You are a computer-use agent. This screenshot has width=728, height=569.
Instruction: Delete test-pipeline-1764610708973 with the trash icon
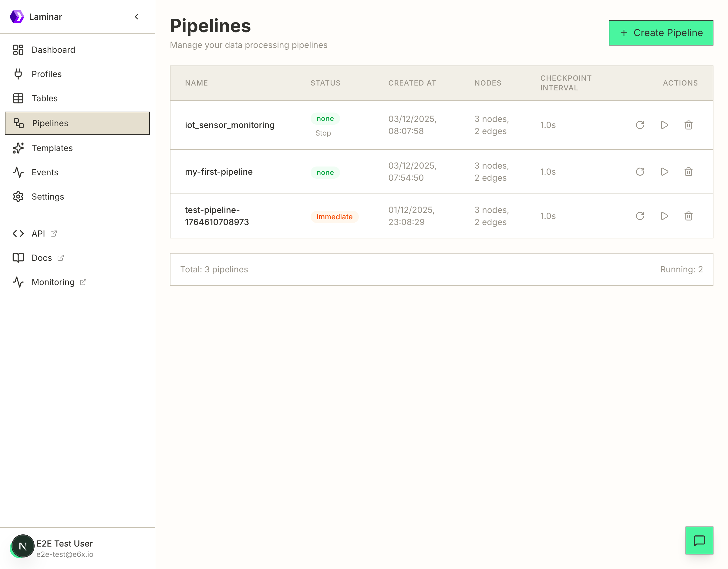(x=689, y=216)
